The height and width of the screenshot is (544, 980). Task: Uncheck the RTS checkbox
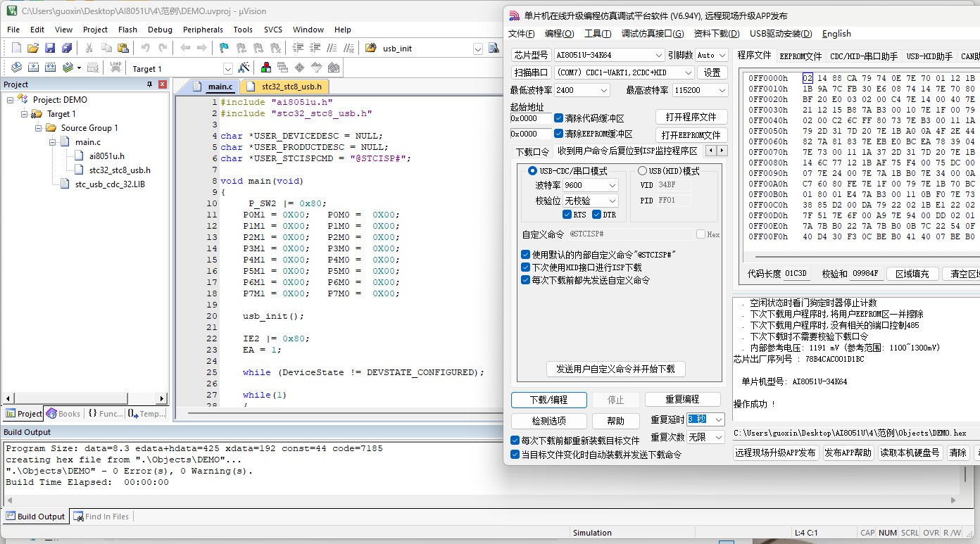point(567,215)
